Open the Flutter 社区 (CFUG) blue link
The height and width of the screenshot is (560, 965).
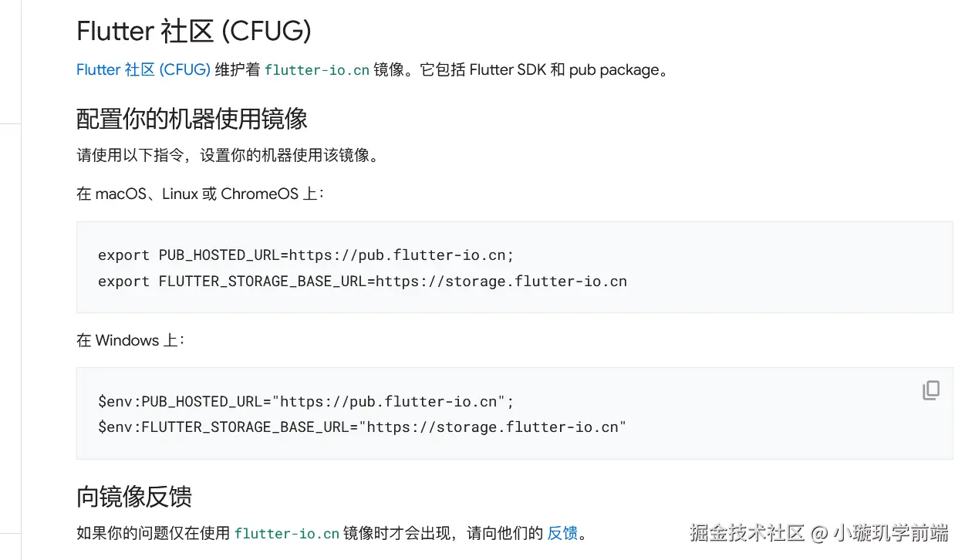click(143, 69)
